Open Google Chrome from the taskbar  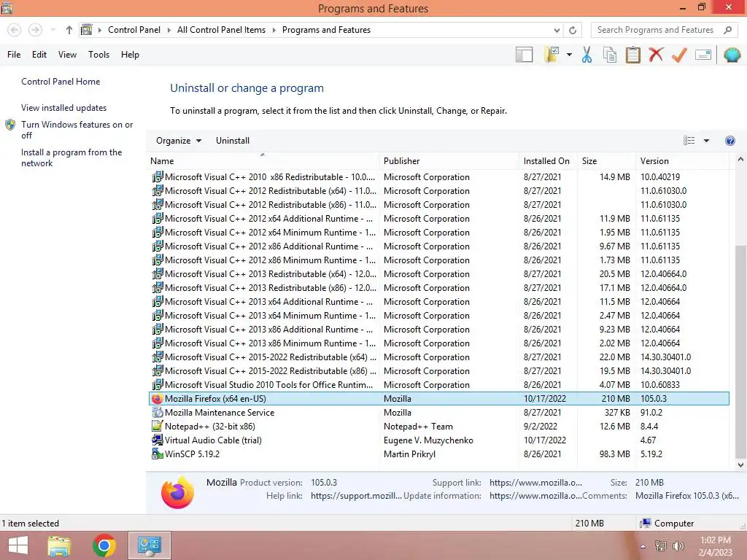104,545
